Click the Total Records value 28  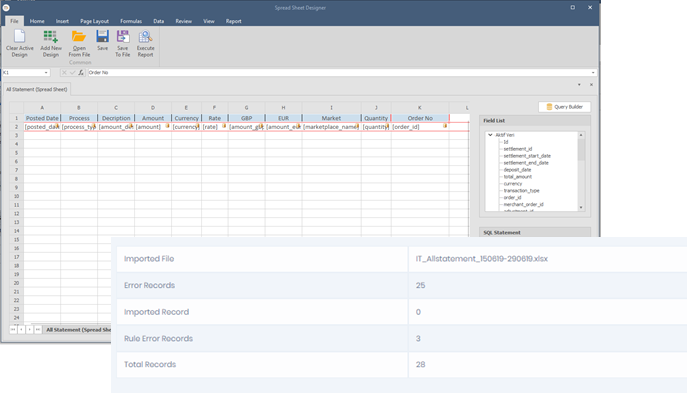[x=420, y=365]
